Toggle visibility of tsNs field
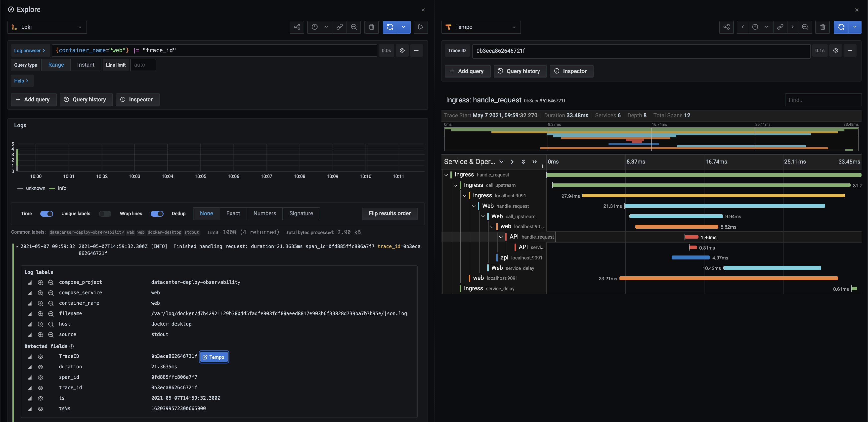Viewport: 868px width, 422px height. point(41,409)
